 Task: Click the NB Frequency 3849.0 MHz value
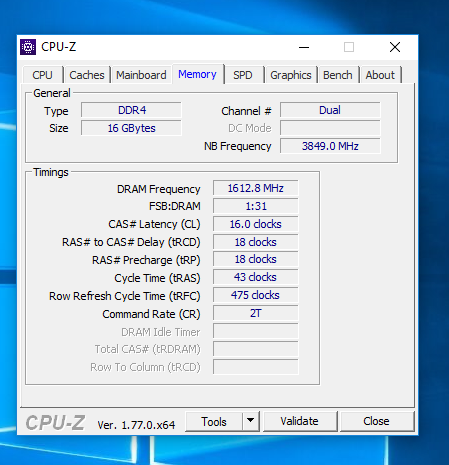330,146
